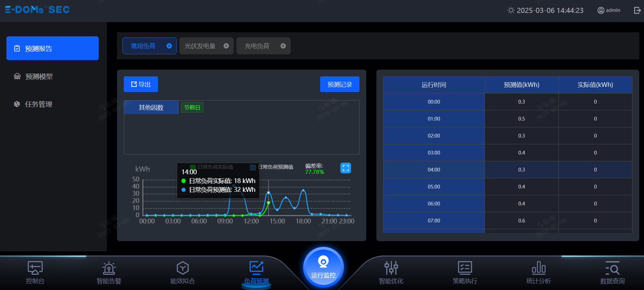
Task: Open the 策略执行 checklist icon
Action: click(x=465, y=268)
